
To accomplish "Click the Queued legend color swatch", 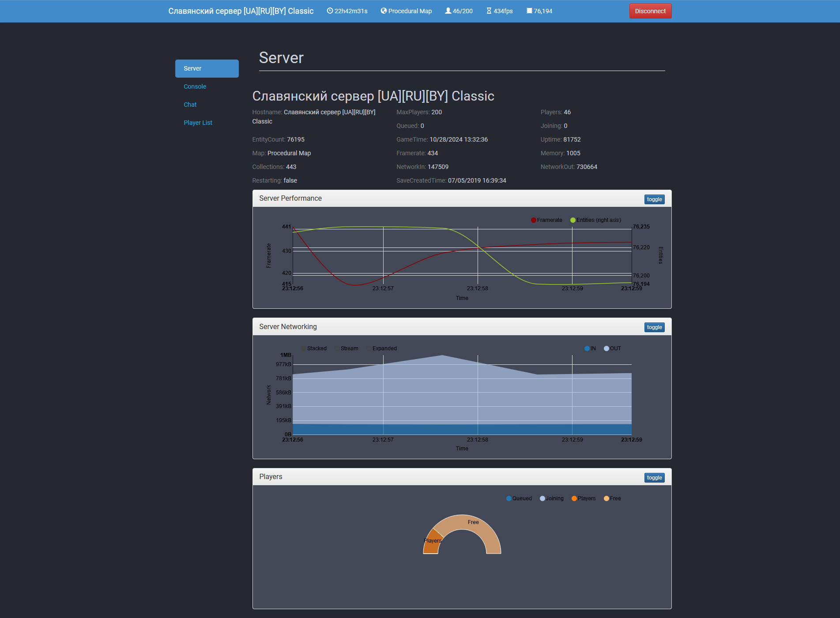I will click(509, 498).
